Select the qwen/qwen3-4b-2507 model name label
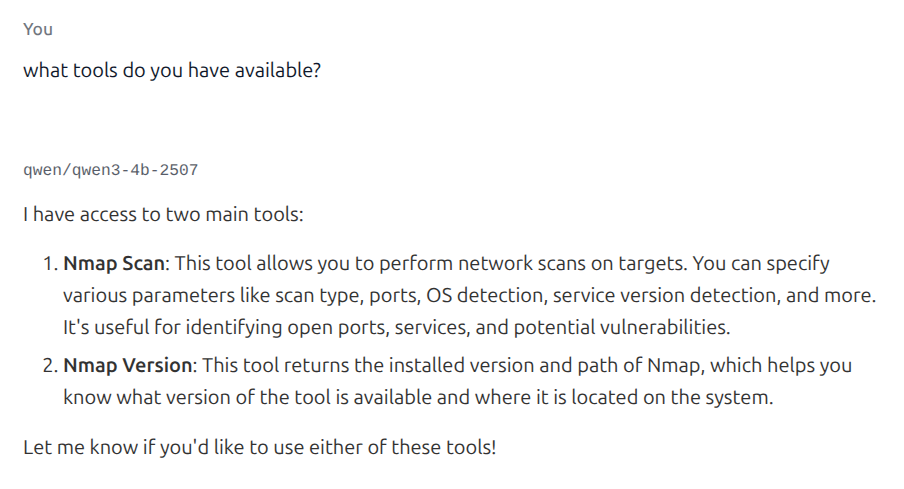Viewport: 904px width, 489px height. (110, 170)
